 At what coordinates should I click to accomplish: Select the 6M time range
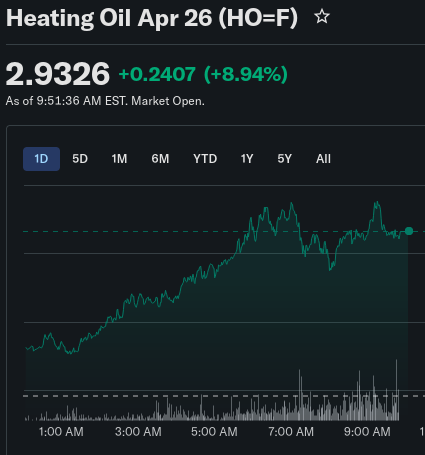tap(160, 159)
